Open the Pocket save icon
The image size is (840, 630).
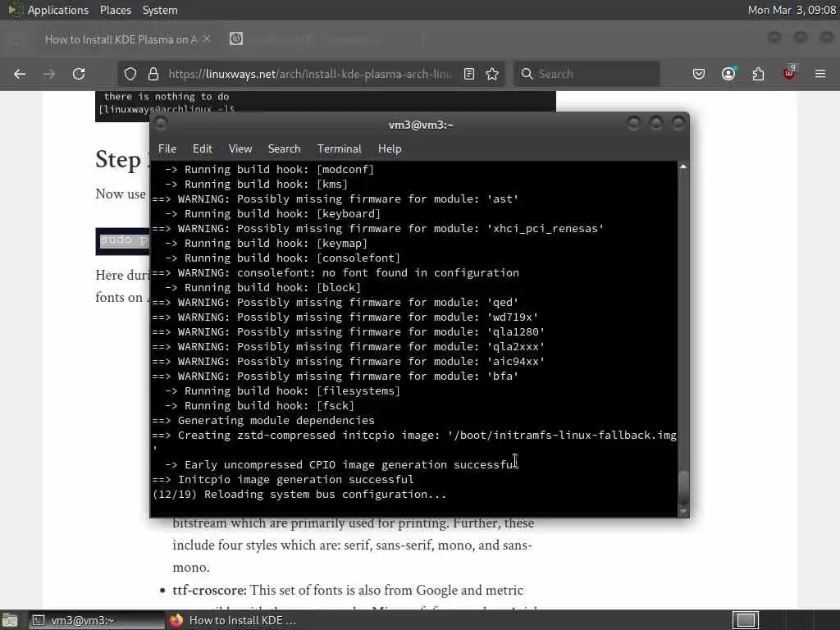(x=699, y=74)
